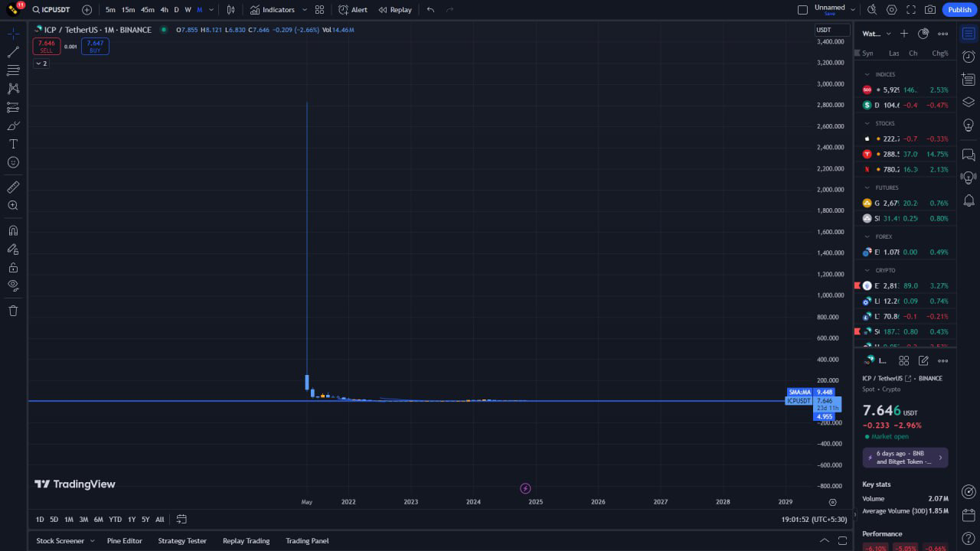Open the Fibonacci retracement tools

pyautogui.click(x=13, y=70)
